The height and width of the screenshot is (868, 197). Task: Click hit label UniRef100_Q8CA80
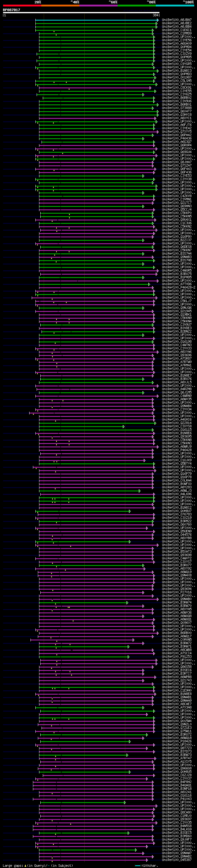(x=177, y=812)
